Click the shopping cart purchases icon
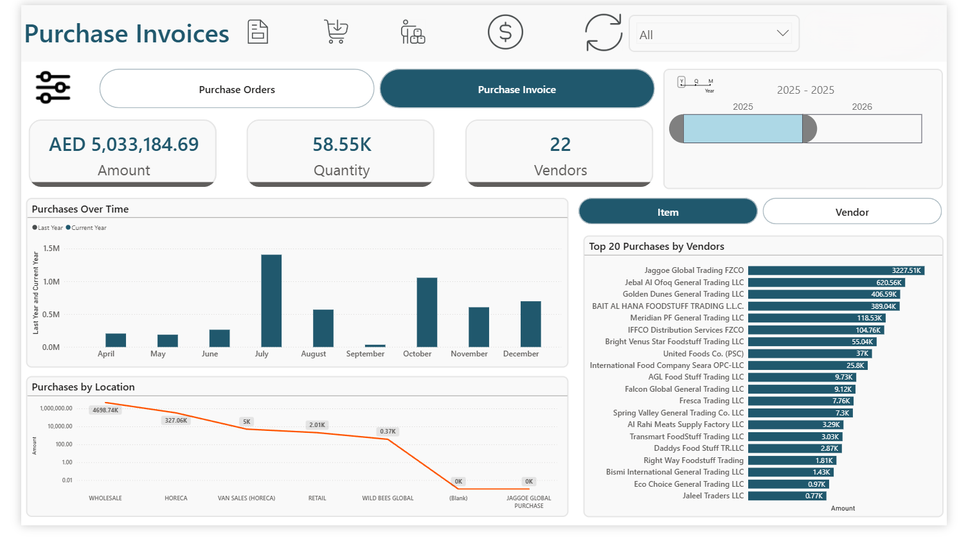Image resolution: width=968 pixels, height=560 pixels. (335, 32)
